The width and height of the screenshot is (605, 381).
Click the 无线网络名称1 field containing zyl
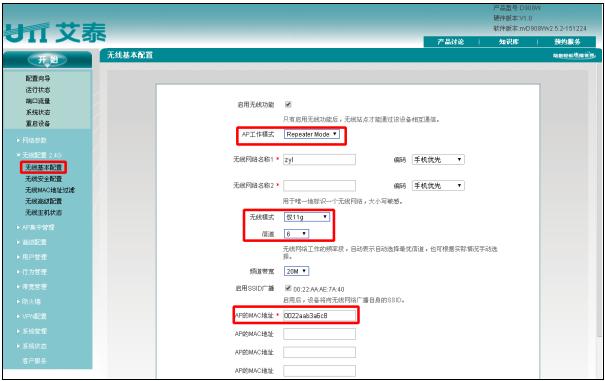pos(319,159)
